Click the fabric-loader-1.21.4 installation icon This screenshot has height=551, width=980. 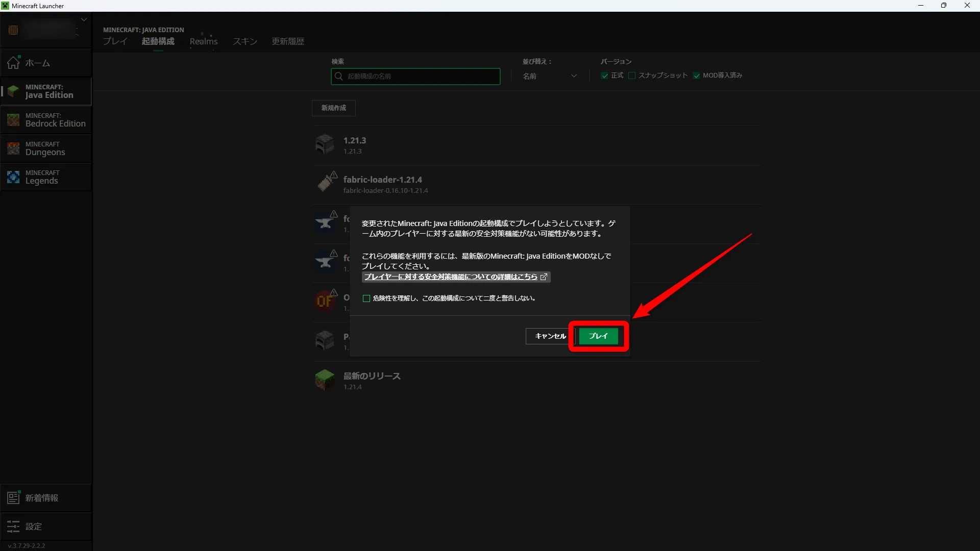pos(326,183)
